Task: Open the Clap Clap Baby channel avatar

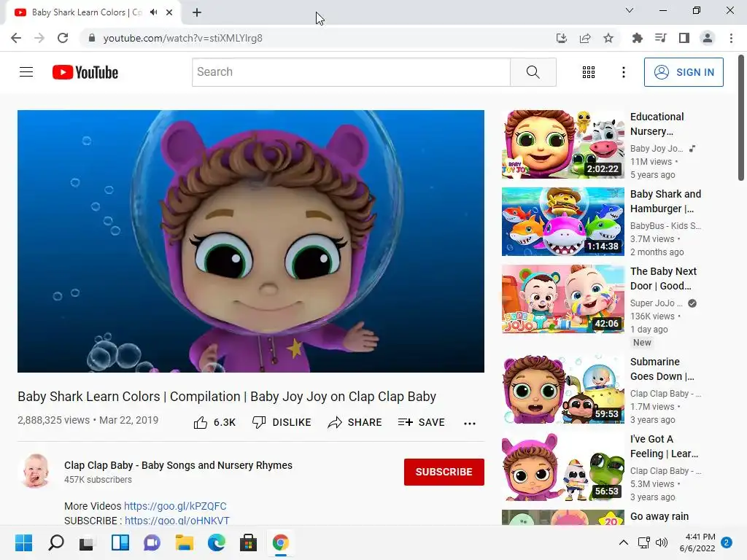Action: 36,471
